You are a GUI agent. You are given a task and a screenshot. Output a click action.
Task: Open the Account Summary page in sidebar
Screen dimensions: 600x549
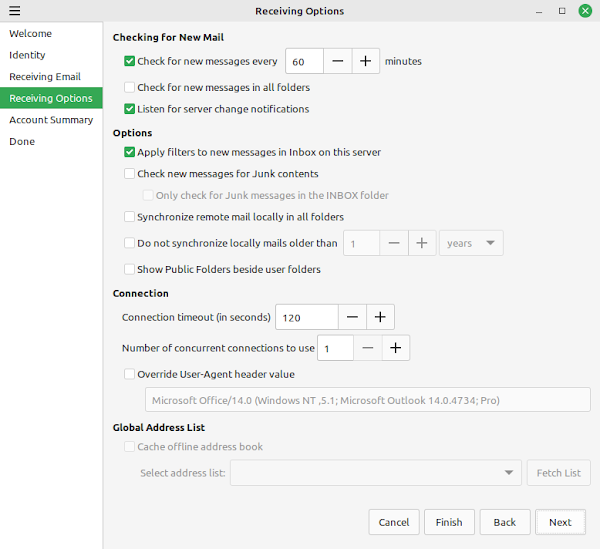pyautogui.click(x=51, y=120)
